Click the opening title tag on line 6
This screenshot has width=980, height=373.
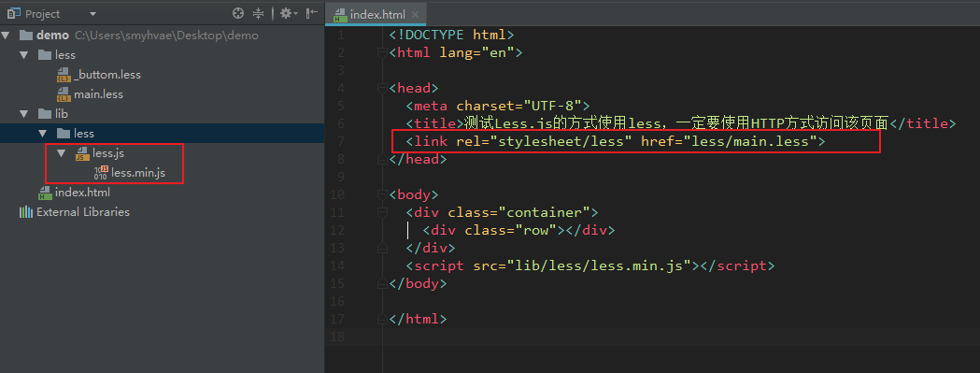[435, 123]
